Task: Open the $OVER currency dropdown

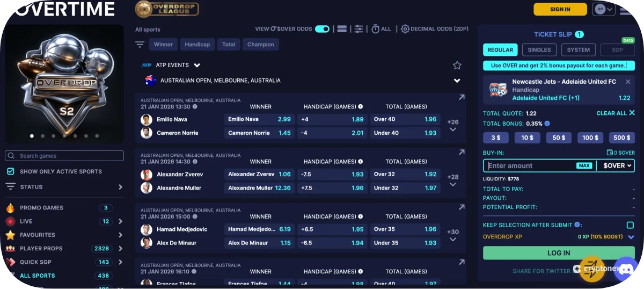Action: click(617, 165)
